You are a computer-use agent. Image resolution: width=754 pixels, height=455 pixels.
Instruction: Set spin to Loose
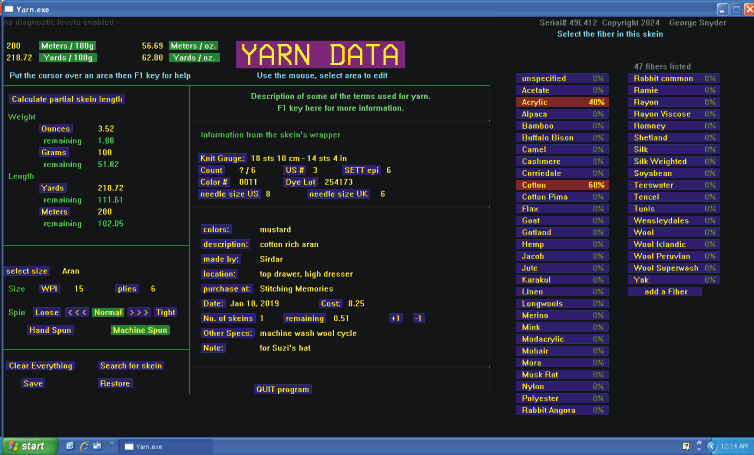click(x=47, y=312)
